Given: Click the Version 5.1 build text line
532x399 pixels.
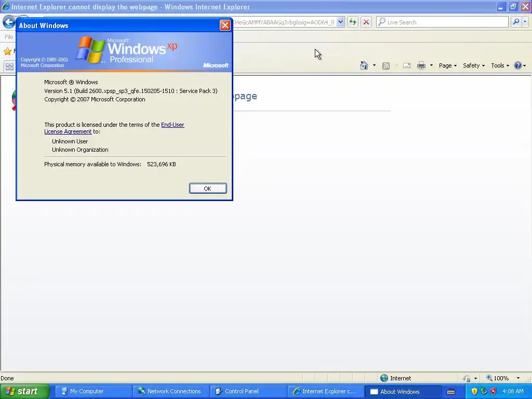Looking at the screenshot, I should click(x=131, y=91).
